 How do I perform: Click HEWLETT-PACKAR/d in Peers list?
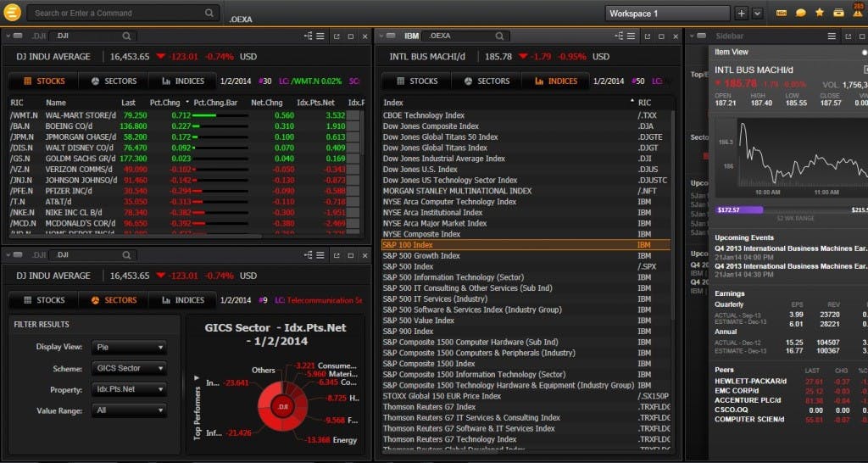click(x=750, y=381)
